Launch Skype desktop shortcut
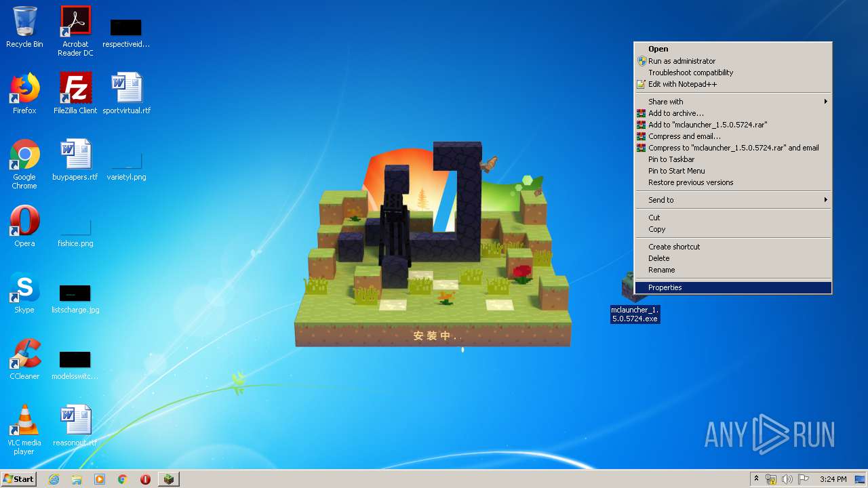This screenshot has height=488, width=868. click(x=24, y=293)
